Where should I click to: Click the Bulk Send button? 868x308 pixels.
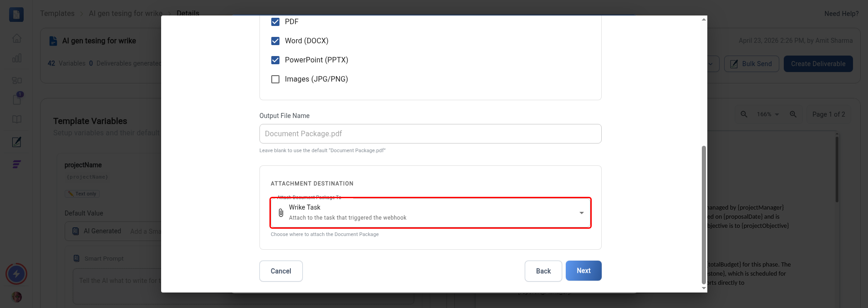point(751,64)
